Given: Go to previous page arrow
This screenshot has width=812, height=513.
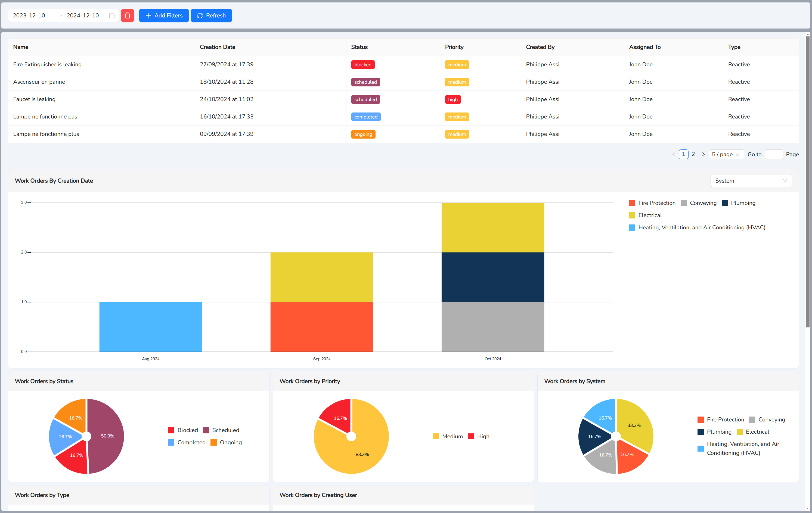Looking at the screenshot, I should click(x=674, y=154).
